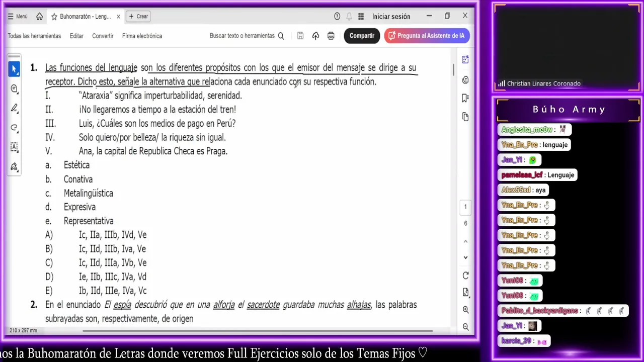The image size is (644, 362).
Task: Open the Convertir menu
Action: pyautogui.click(x=103, y=36)
